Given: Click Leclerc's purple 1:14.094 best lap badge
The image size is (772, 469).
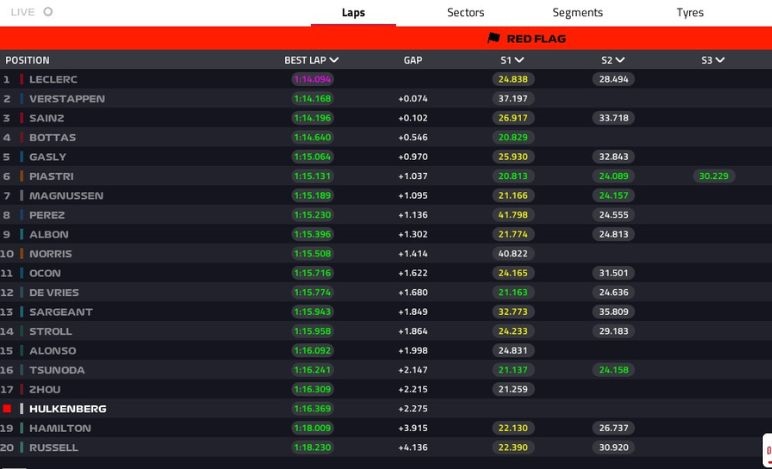Looking at the screenshot, I should pyautogui.click(x=312, y=79).
